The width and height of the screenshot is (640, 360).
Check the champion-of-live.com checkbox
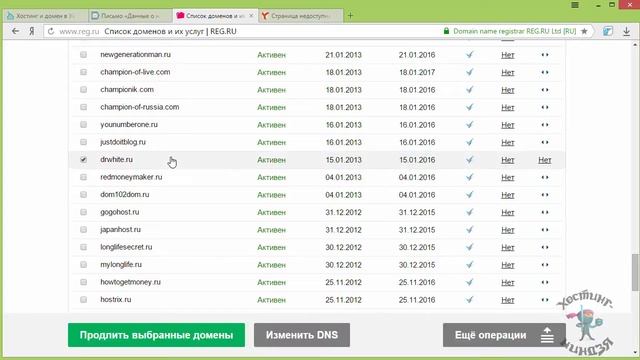click(x=83, y=72)
